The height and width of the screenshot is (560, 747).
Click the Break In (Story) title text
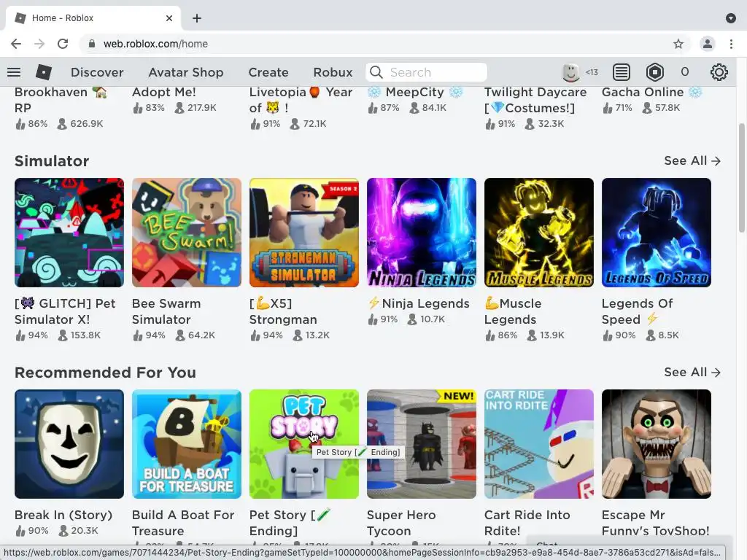point(63,515)
